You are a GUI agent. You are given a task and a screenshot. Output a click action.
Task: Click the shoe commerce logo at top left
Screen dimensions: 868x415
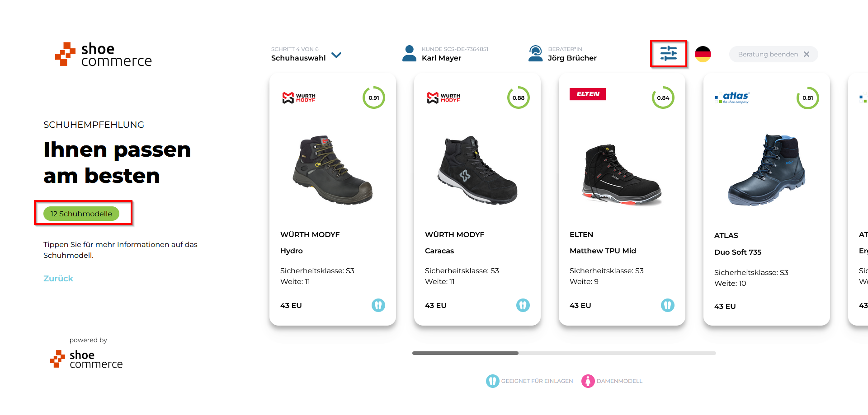coord(104,54)
